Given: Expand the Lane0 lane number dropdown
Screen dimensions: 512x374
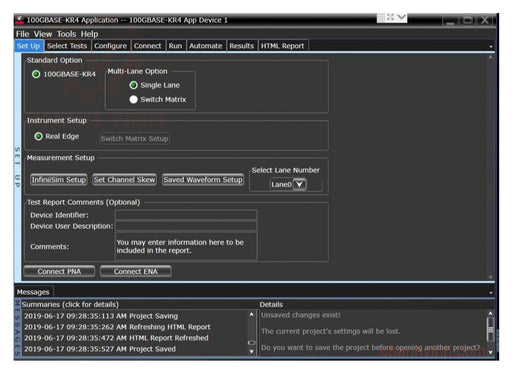Looking at the screenshot, I should point(299,184).
